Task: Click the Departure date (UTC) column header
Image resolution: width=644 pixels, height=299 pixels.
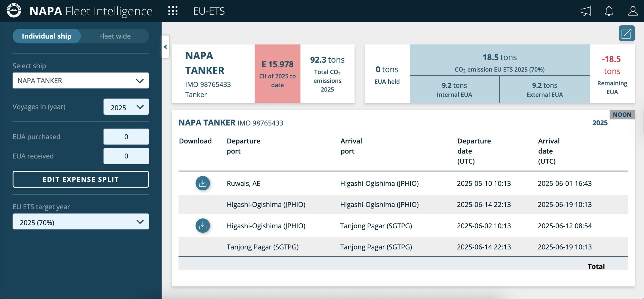Action: (474, 151)
